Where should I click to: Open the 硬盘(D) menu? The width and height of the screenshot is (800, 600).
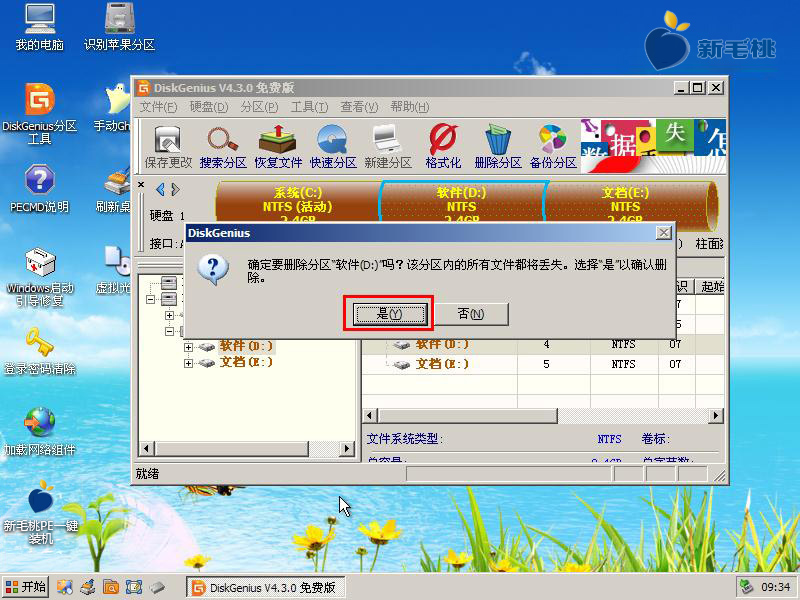(209, 107)
